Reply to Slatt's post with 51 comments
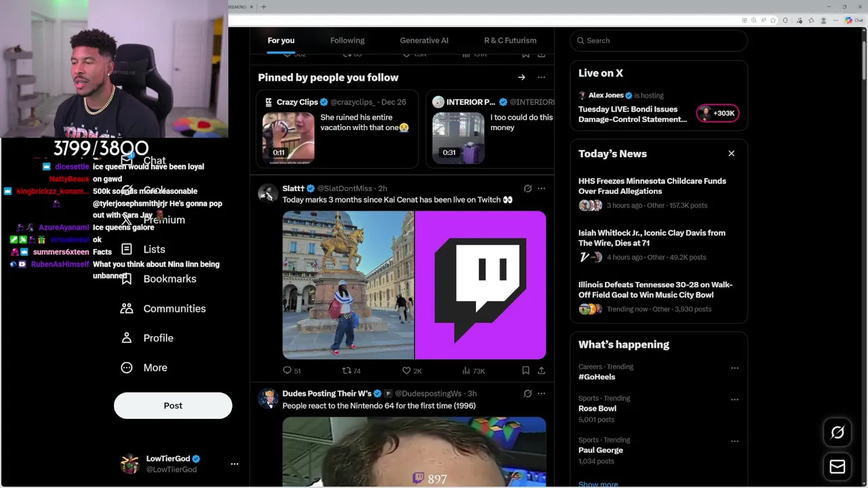This screenshot has width=868, height=488. pyautogui.click(x=292, y=371)
